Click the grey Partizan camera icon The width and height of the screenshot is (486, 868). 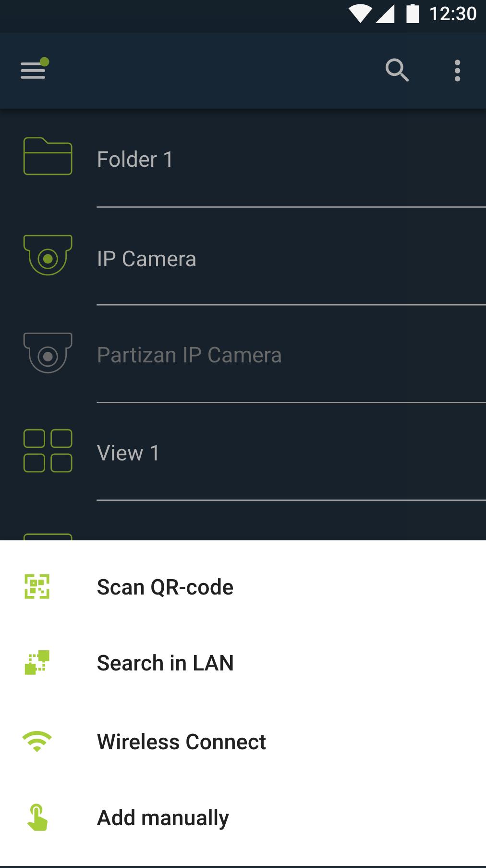(48, 353)
